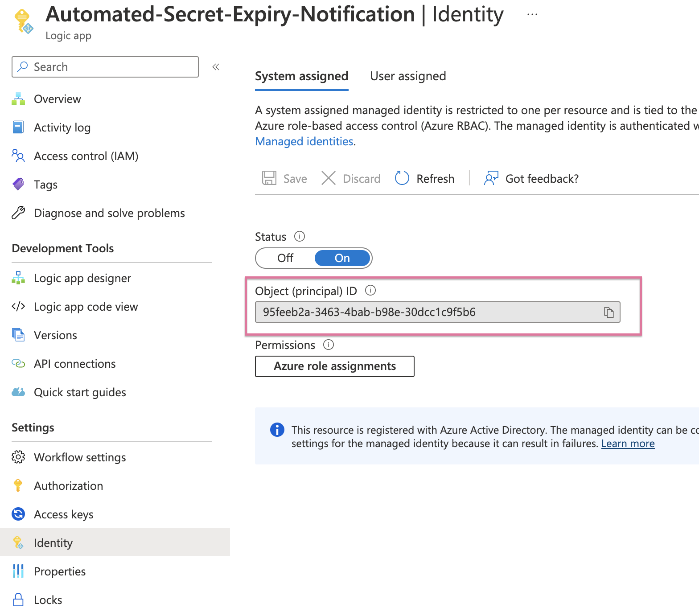Viewport: 699px width, 616px height.
Task: Click the Logic app designer icon
Action: point(18,278)
